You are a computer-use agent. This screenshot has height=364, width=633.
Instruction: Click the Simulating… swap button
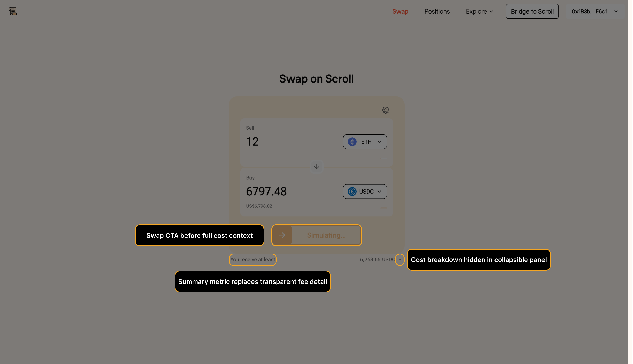point(326,235)
